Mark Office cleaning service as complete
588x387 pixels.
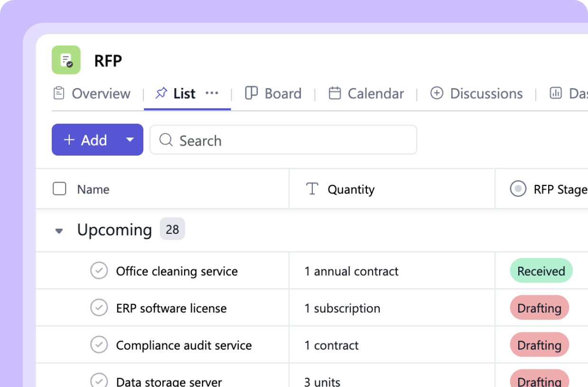click(99, 271)
